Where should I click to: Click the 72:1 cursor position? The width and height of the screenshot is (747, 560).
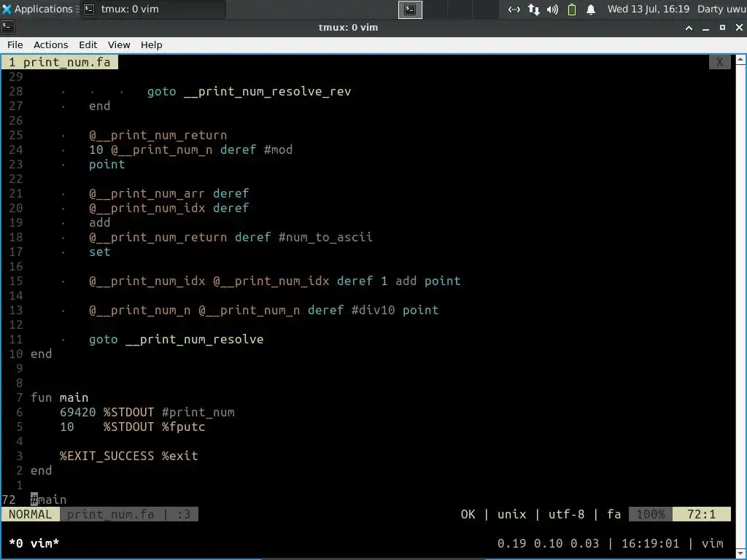pyautogui.click(x=701, y=514)
